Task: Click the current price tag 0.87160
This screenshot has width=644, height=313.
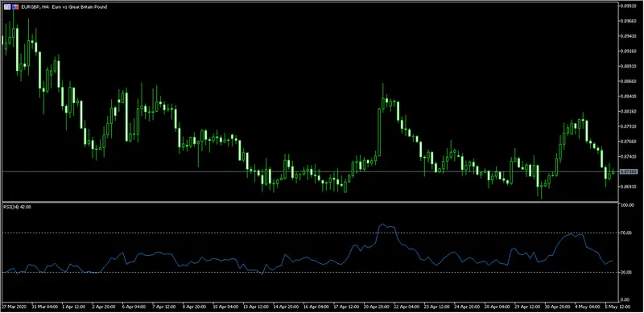Action: coord(629,171)
